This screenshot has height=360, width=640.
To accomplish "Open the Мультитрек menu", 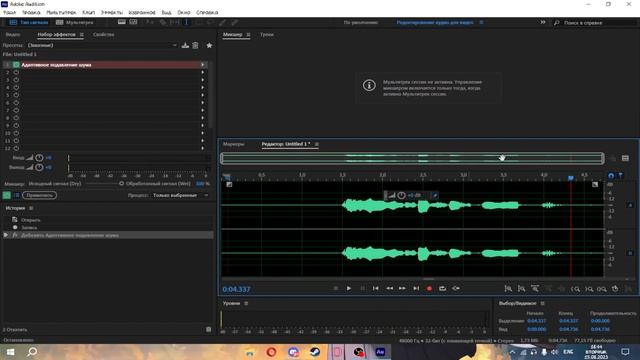I will click(x=61, y=12).
